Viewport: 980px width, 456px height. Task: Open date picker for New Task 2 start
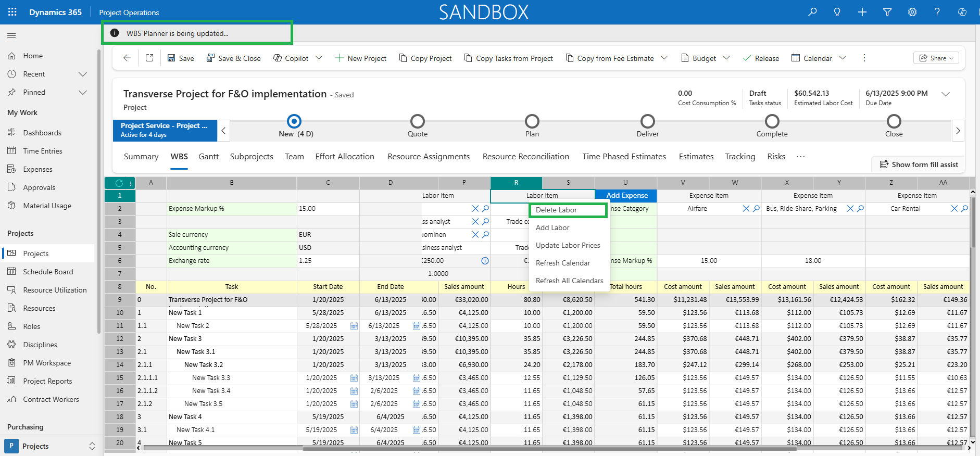pyautogui.click(x=354, y=326)
